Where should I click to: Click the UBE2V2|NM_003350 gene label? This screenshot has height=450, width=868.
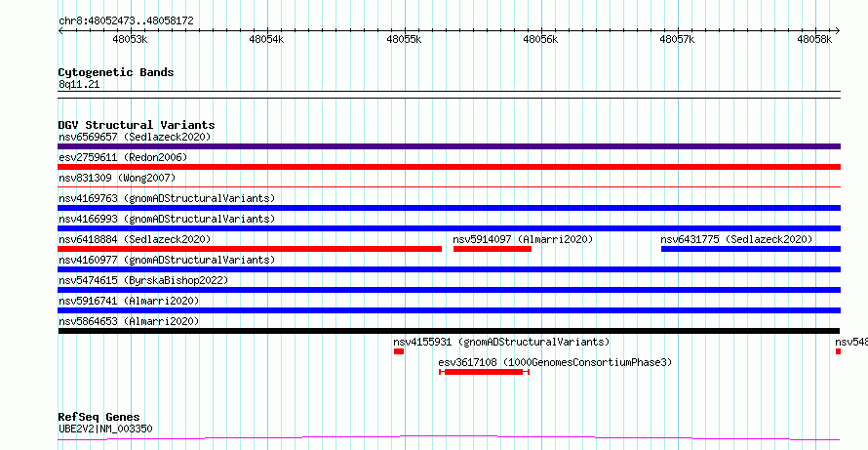[105, 429]
